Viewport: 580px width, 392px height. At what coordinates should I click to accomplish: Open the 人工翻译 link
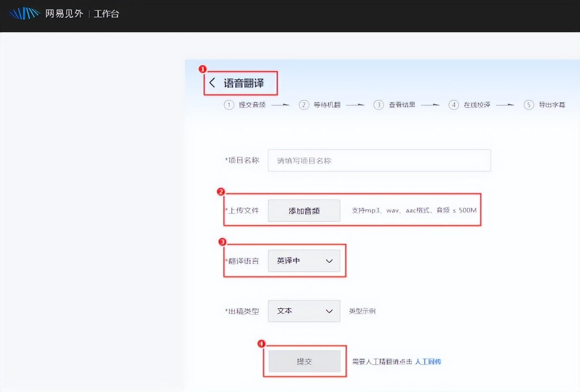point(428,361)
